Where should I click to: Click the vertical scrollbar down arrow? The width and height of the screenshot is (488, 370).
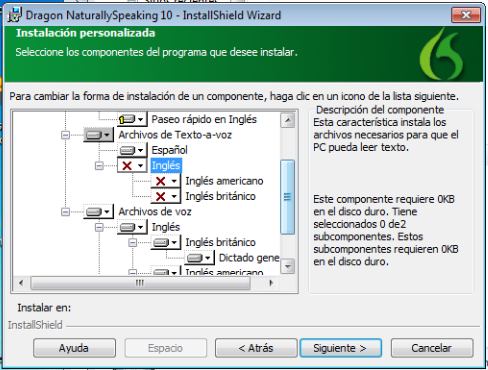coord(287,266)
